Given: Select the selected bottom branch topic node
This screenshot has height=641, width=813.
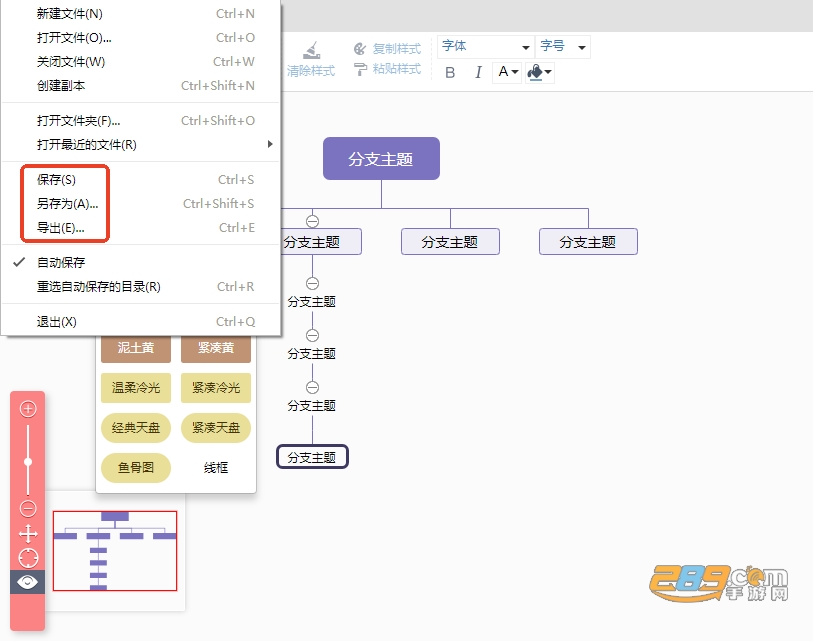Looking at the screenshot, I should click(x=312, y=457).
